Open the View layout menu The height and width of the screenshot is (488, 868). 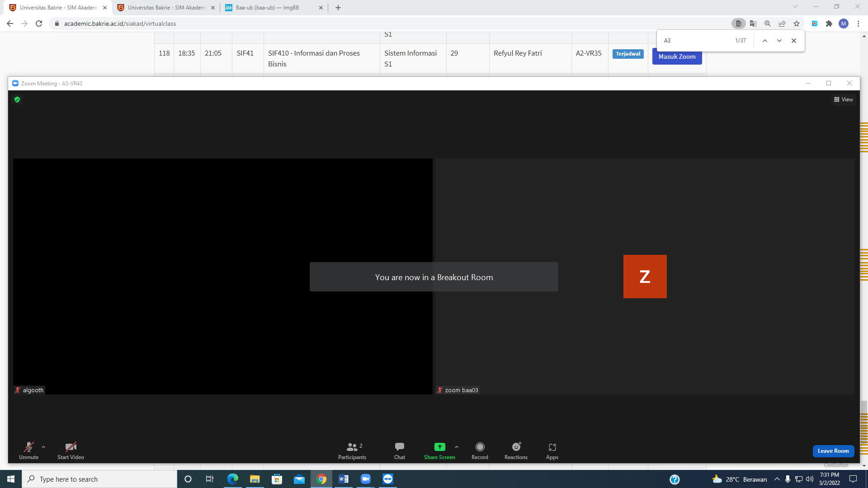click(844, 99)
